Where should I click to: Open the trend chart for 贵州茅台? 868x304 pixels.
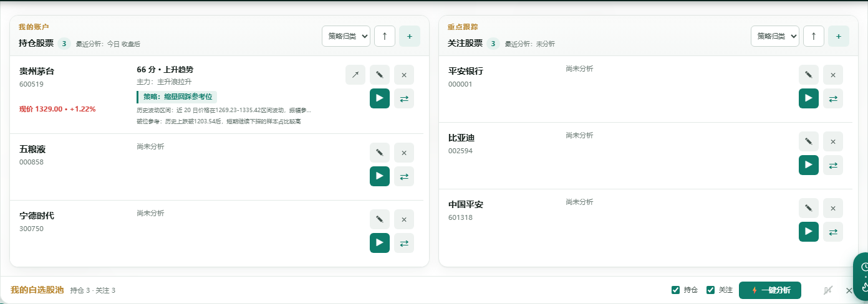tap(355, 75)
